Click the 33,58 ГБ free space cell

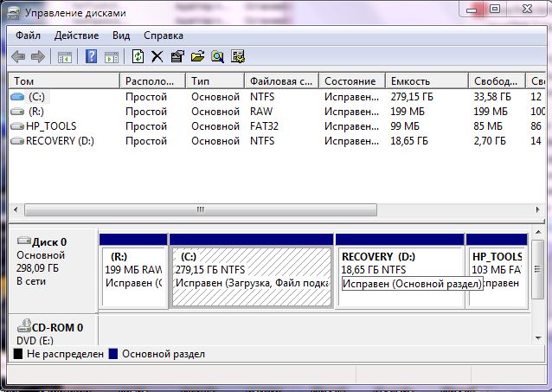click(x=491, y=97)
